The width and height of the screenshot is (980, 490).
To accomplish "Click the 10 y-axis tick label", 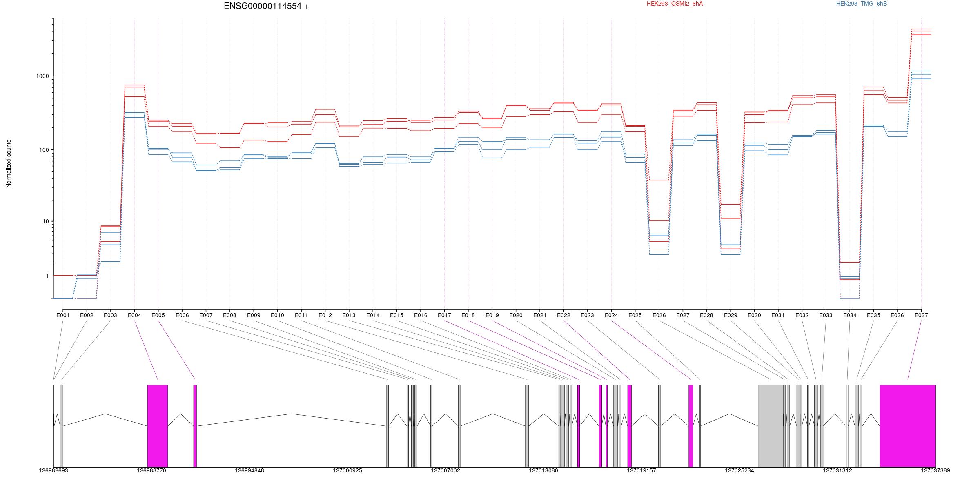I will (46, 221).
